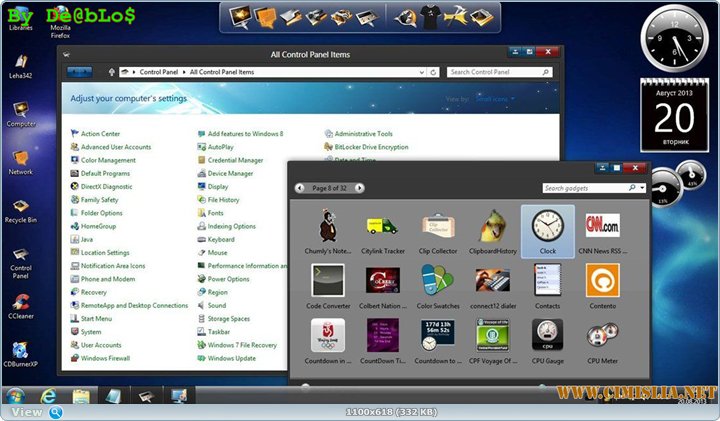Click the Windows Start orb
This screenshot has height=421, width=720.
(15, 395)
